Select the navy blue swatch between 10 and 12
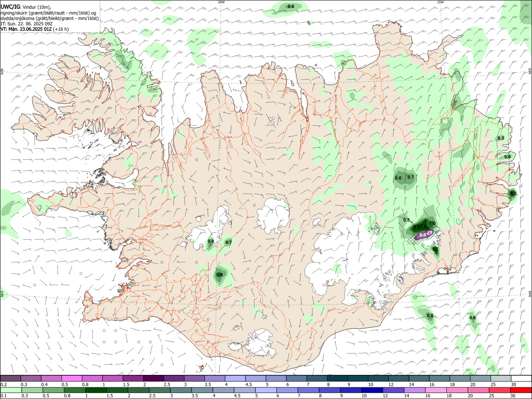This screenshot has width=532, height=399. 372,390
